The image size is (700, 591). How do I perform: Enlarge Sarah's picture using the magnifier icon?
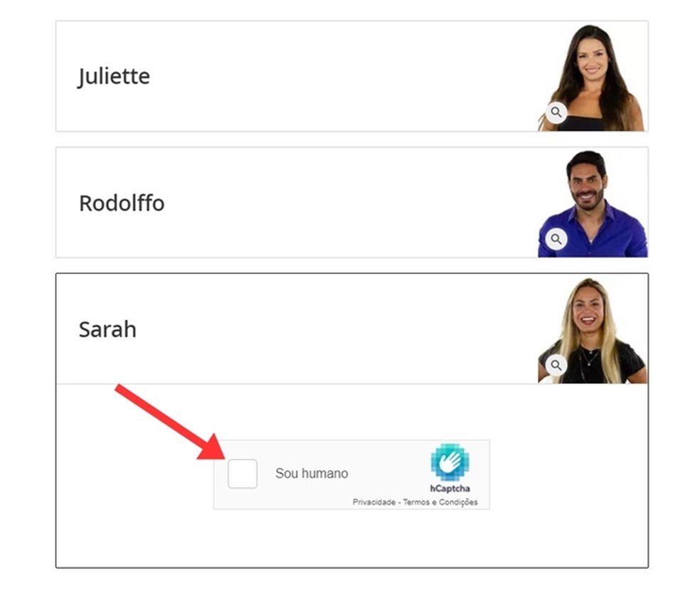point(556,366)
